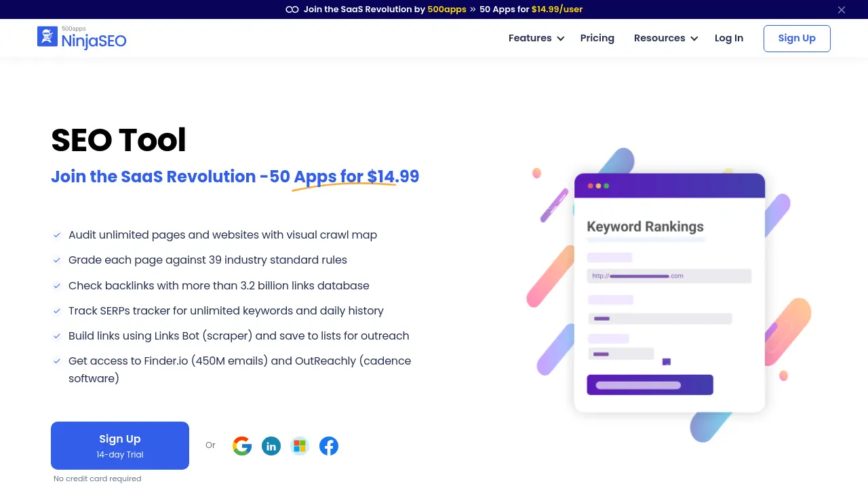This screenshot has height=488, width=868.
Task: Expand the Resources dropdown menu
Action: [666, 38]
